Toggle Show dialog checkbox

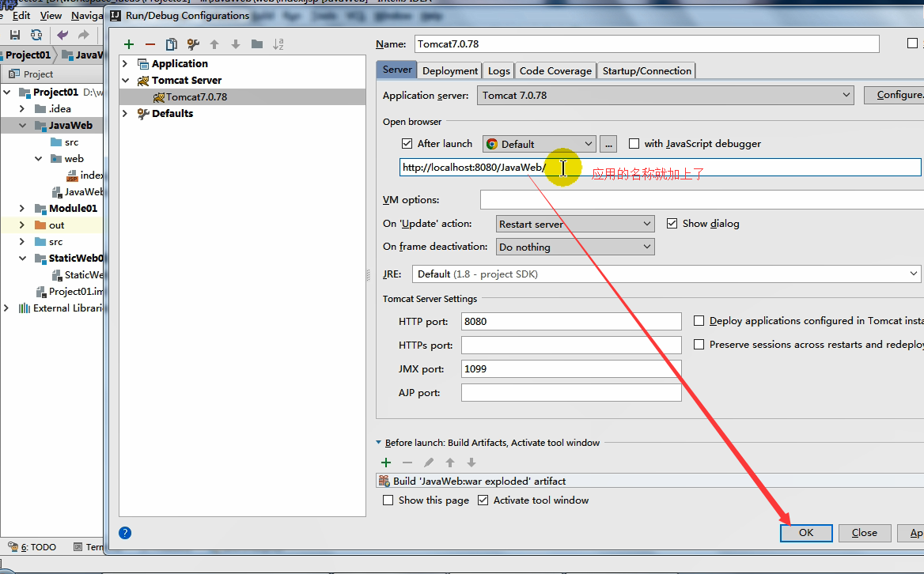click(672, 224)
